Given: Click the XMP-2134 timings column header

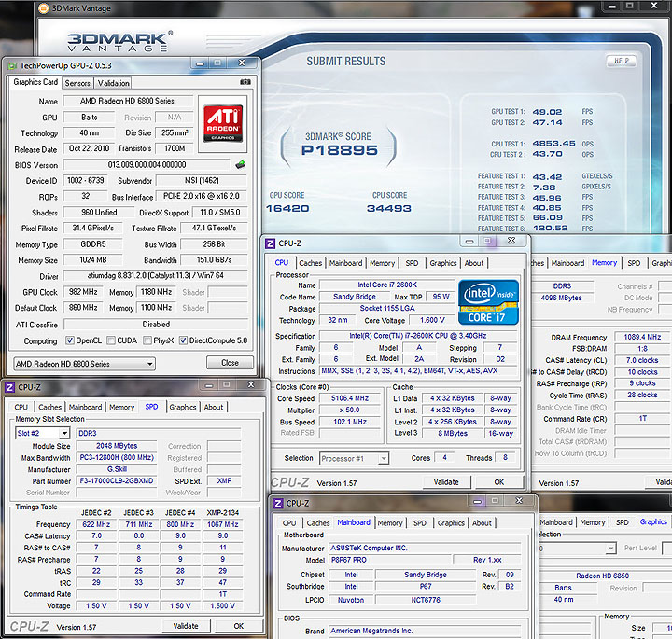Looking at the screenshot, I should click(223, 513).
